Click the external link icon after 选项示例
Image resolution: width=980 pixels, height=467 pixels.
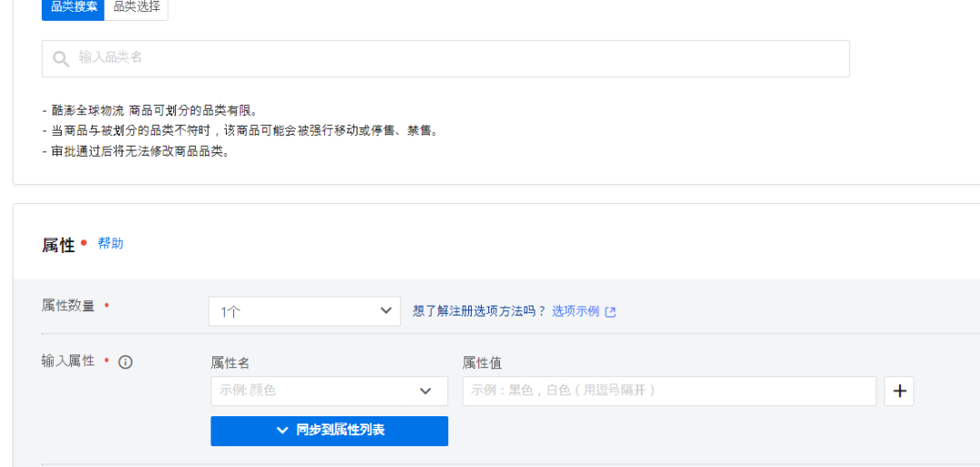click(x=611, y=312)
